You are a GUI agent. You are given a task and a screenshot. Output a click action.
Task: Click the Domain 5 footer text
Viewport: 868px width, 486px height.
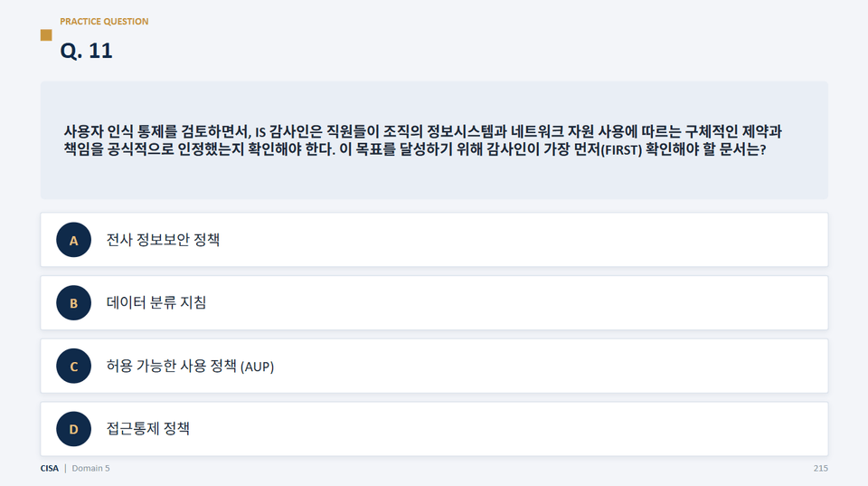(x=90, y=468)
